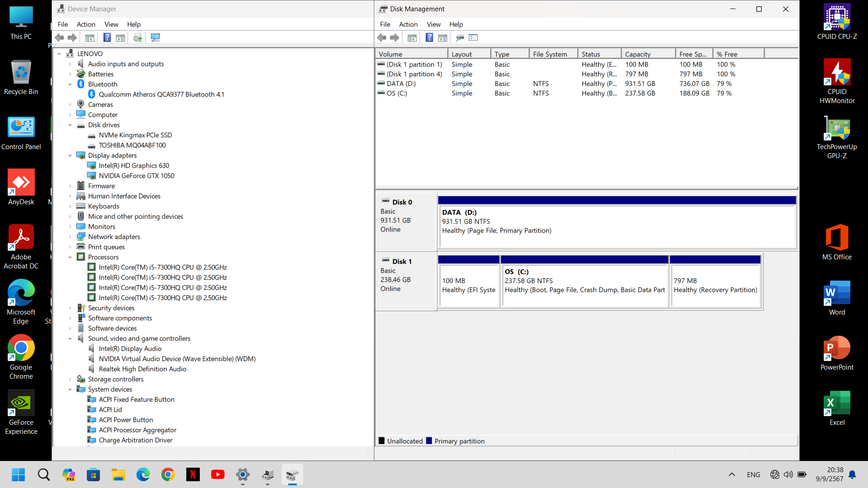This screenshot has height=488, width=868.
Task: Click the last Disk Management toolbar settings icon
Action: tap(473, 38)
